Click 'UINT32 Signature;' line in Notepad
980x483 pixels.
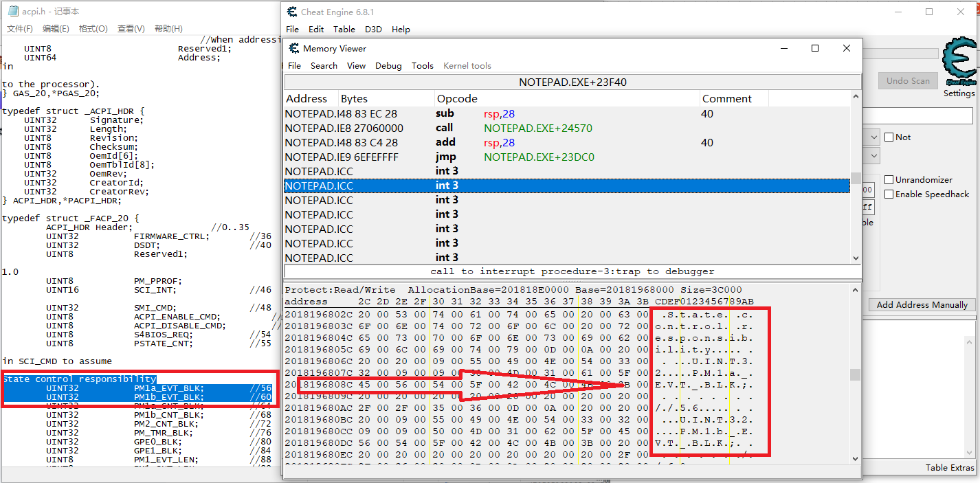pyautogui.click(x=84, y=120)
